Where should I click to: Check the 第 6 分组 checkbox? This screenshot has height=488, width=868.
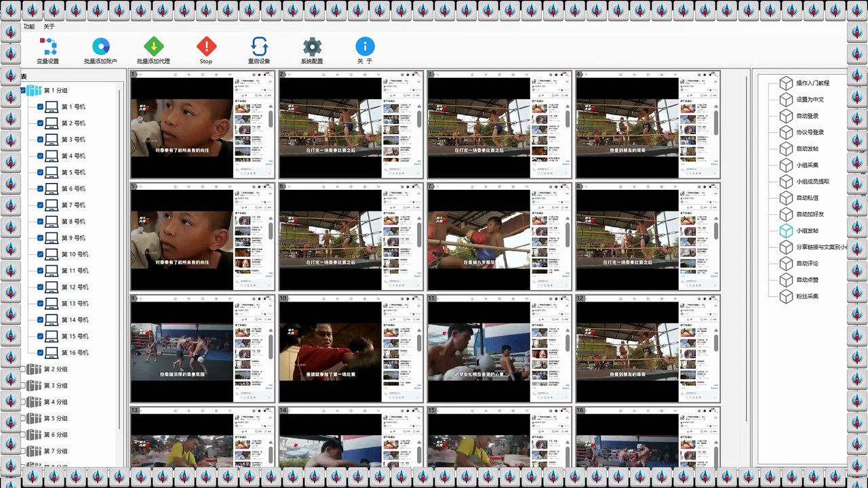coord(22,434)
